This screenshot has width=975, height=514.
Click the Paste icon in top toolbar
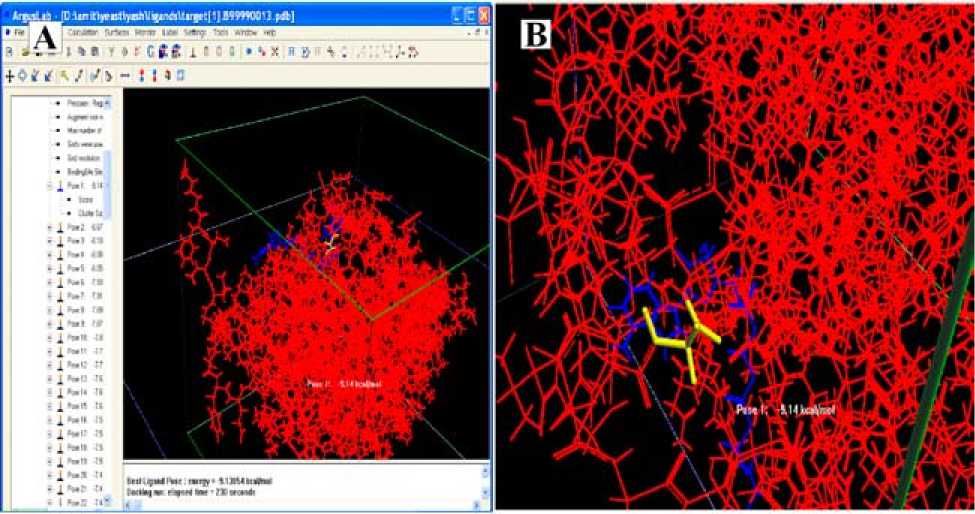point(95,53)
